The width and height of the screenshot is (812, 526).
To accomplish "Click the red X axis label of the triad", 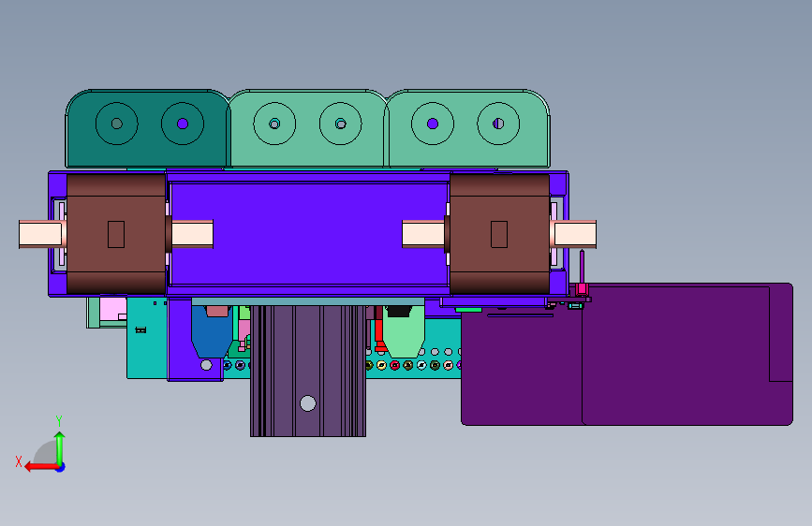I will 19,461.
